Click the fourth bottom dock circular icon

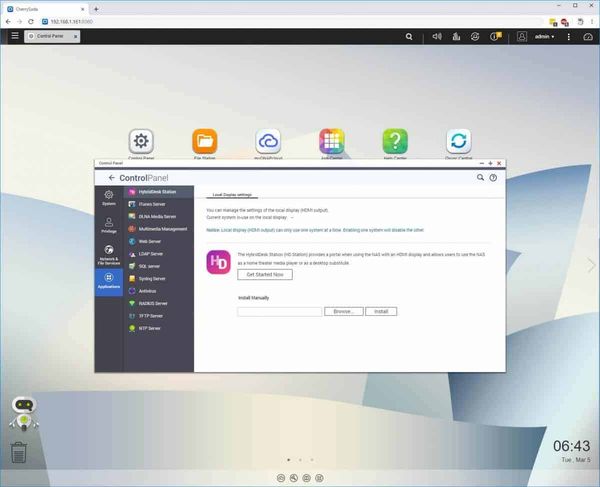[x=320, y=478]
